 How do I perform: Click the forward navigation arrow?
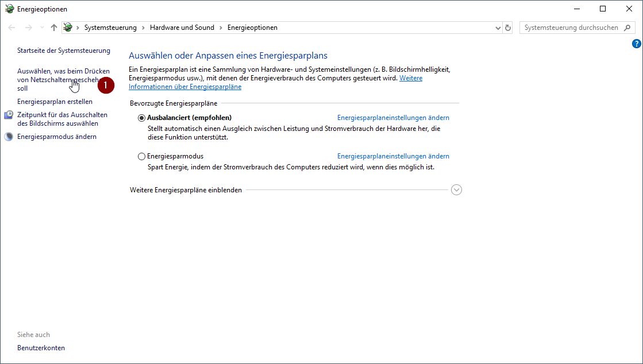click(x=28, y=28)
